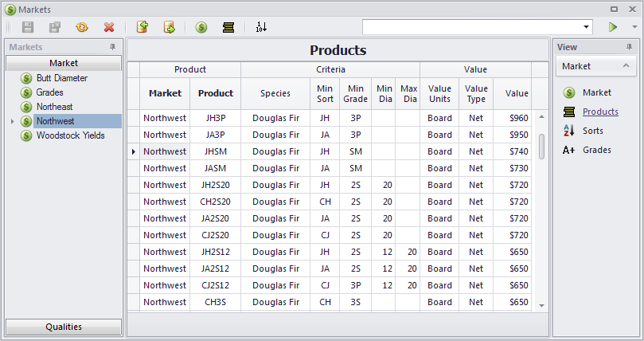Click the numeric sort toolbar icon
The height and width of the screenshot is (341, 644).
point(261,27)
